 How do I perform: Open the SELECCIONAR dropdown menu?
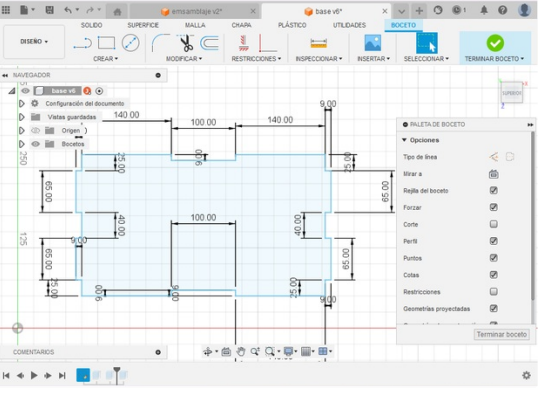click(426, 59)
